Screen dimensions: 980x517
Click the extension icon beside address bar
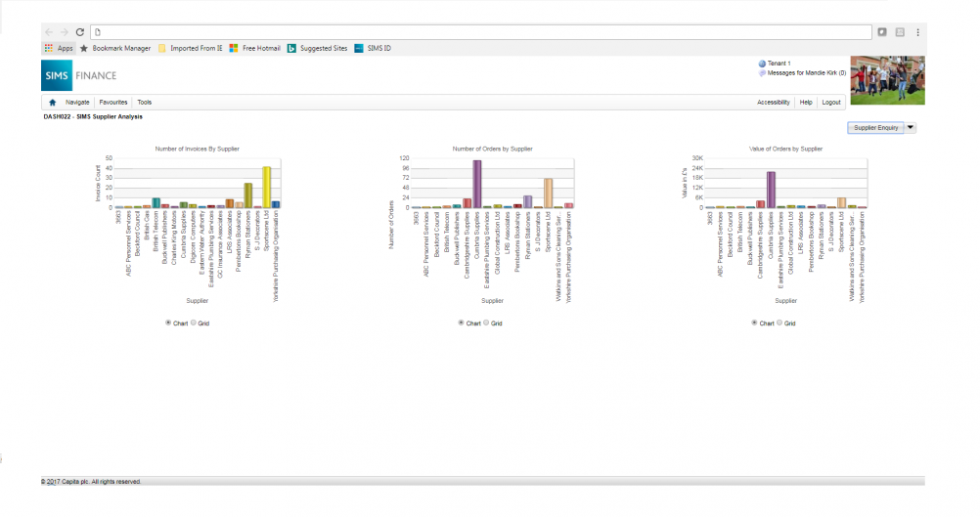(x=882, y=32)
